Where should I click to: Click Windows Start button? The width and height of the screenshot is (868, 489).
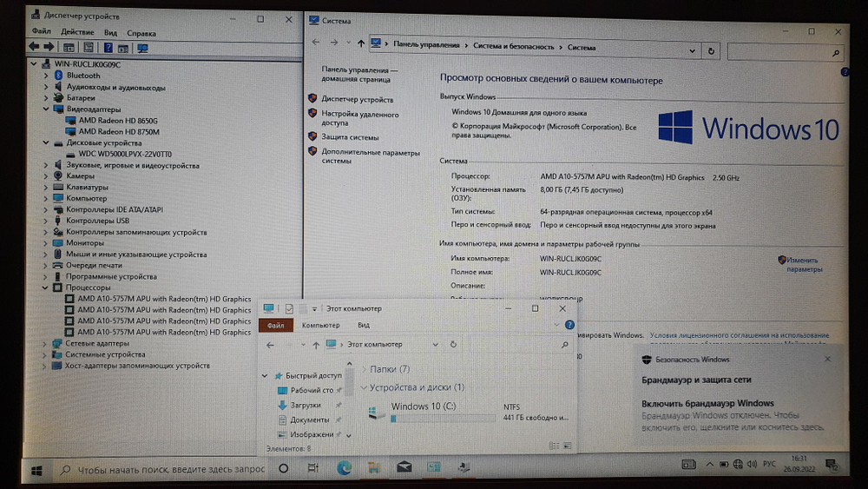point(37,471)
